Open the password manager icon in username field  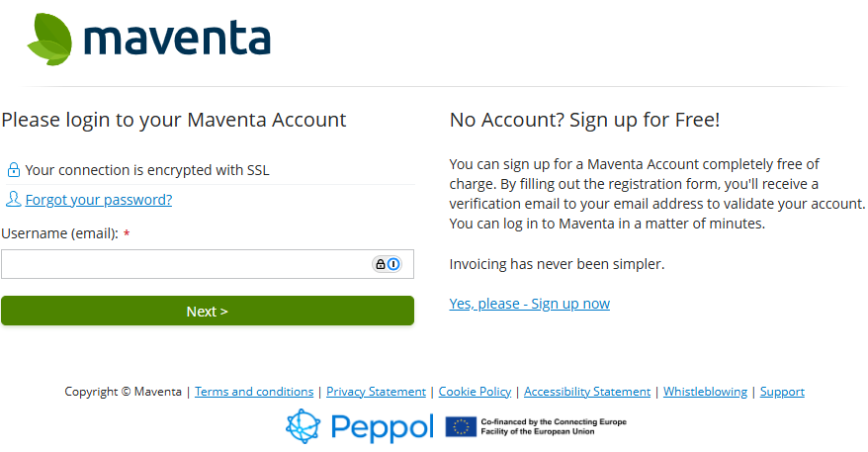point(393,264)
